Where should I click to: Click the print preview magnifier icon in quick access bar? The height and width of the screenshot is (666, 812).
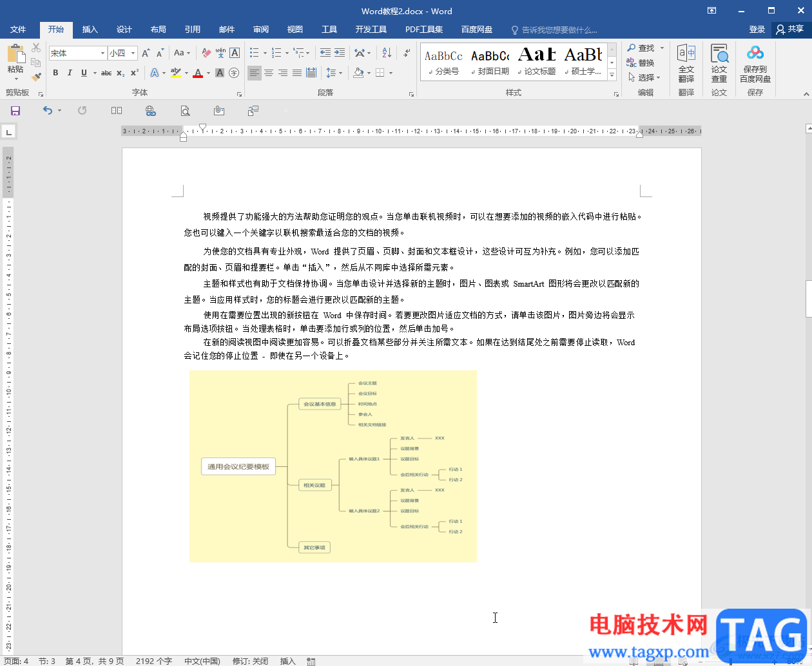(x=185, y=111)
